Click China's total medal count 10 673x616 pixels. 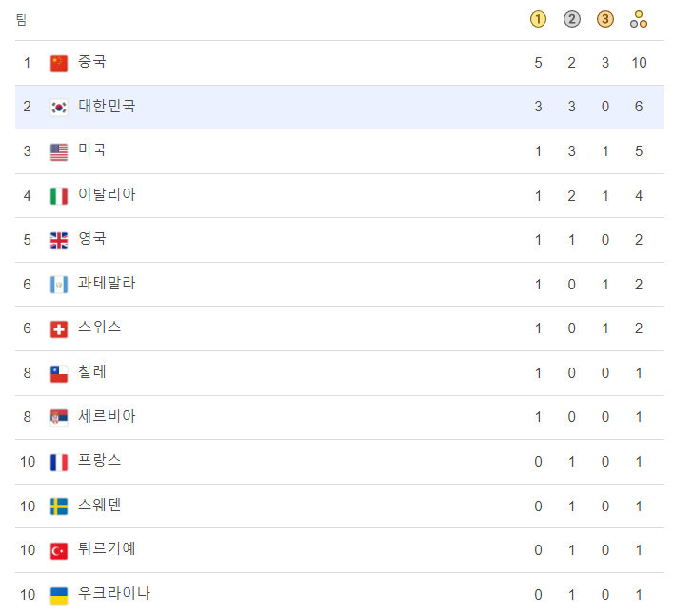coord(639,63)
